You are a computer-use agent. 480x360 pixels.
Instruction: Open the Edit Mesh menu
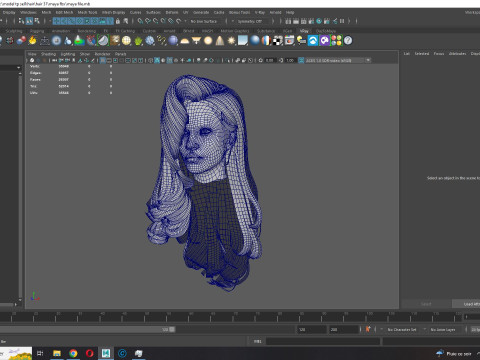tap(64, 12)
